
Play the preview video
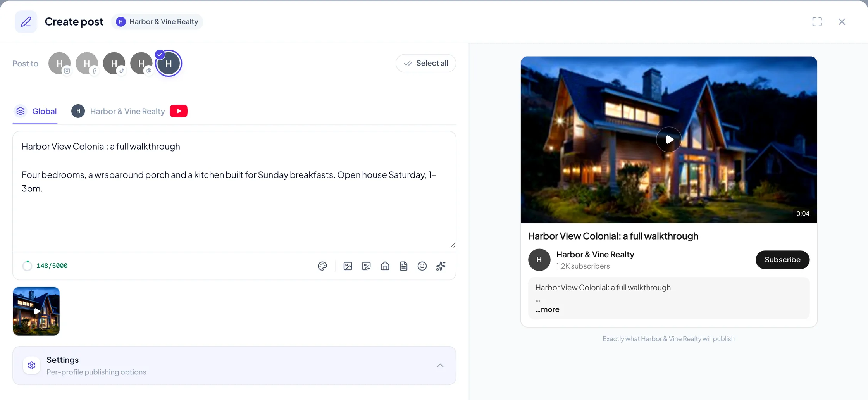coord(669,140)
